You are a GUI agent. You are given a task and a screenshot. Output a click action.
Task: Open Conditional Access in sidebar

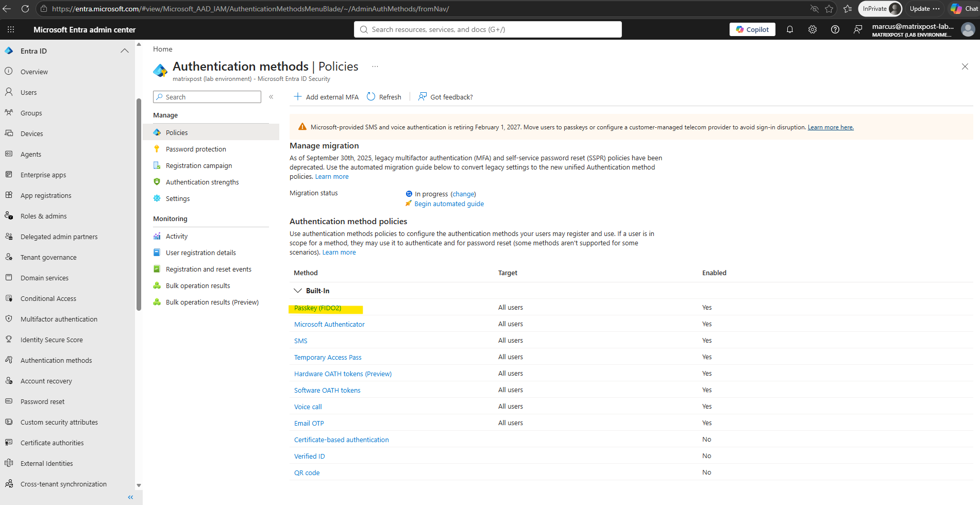tap(48, 298)
